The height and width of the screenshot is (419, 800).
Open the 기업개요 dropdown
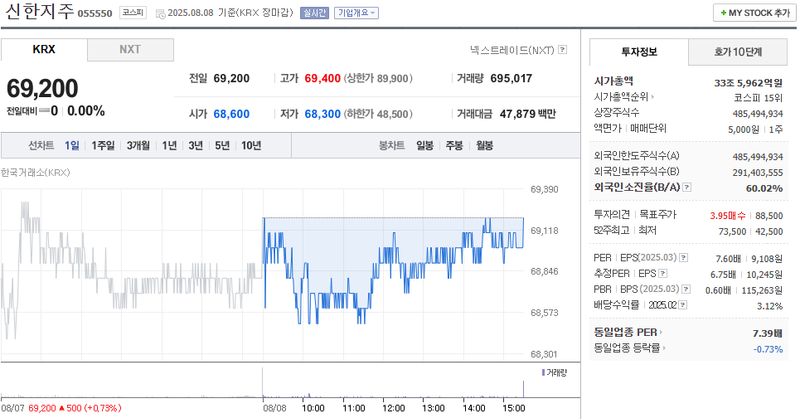(356, 13)
